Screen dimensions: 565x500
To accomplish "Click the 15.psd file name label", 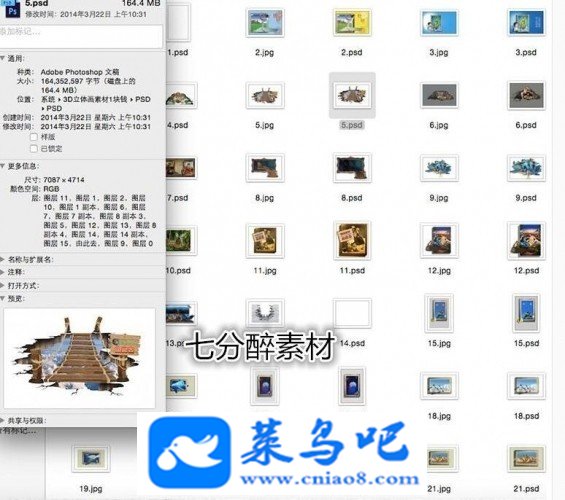I will [526, 343].
